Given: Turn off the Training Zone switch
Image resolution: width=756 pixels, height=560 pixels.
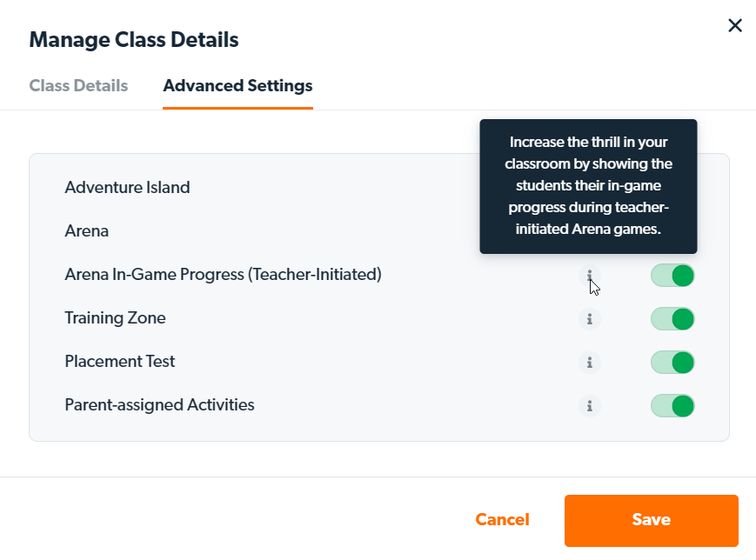Looking at the screenshot, I should point(672,319).
